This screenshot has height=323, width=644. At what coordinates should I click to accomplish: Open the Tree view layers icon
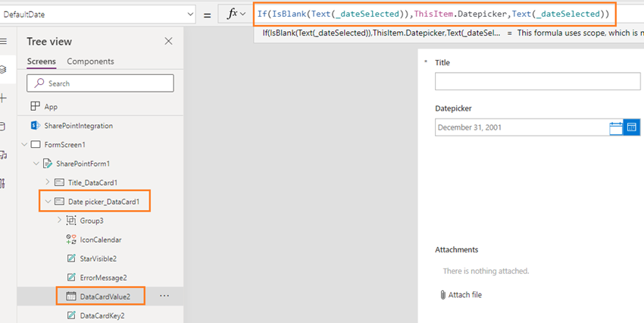pyautogui.click(x=3, y=70)
